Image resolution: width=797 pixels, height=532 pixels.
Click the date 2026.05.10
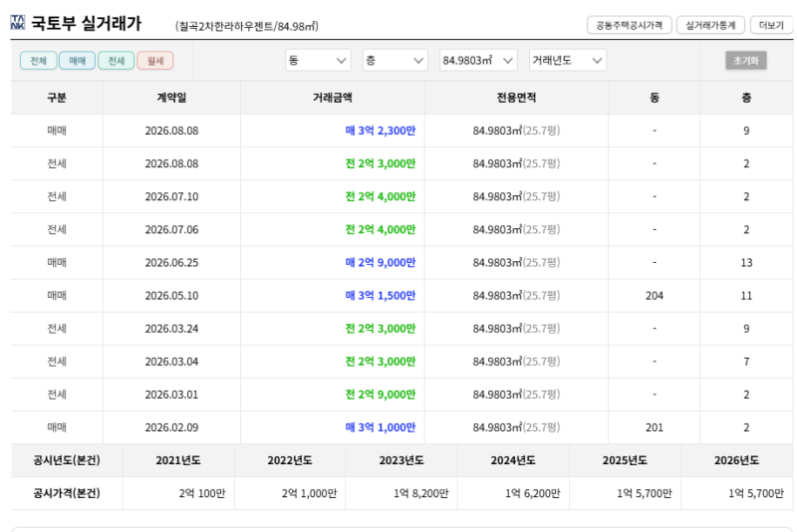point(171,296)
